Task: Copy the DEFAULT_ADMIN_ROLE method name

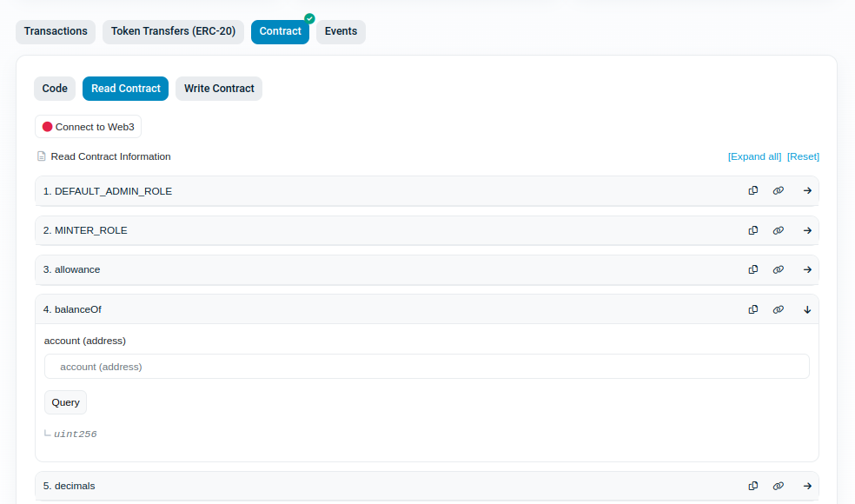Action: pos(753,191)
